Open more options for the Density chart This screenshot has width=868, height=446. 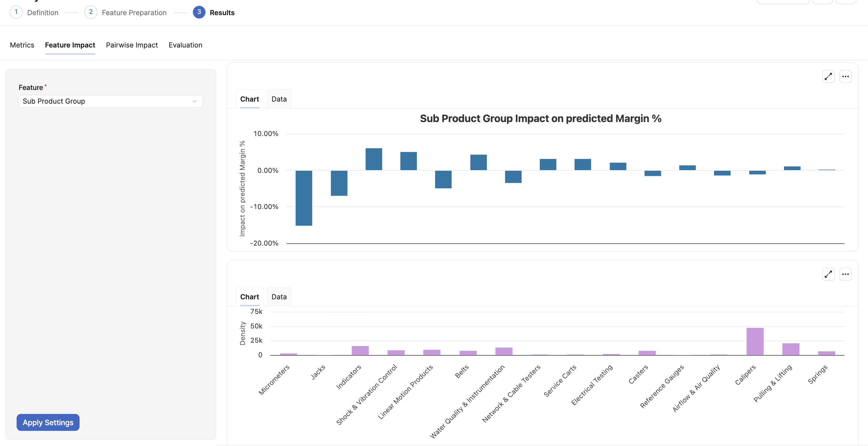tap(845, 274)
